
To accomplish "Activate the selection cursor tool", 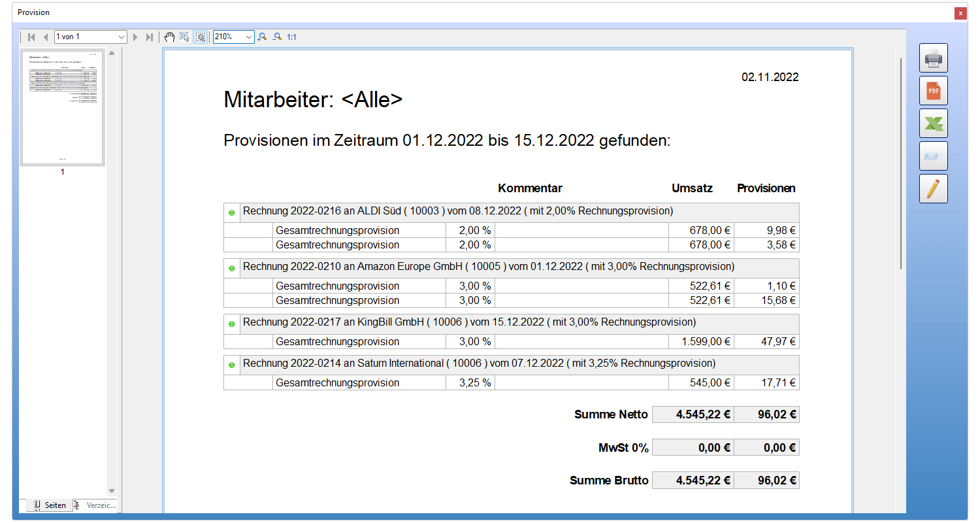I will click(x=184, y=37).
